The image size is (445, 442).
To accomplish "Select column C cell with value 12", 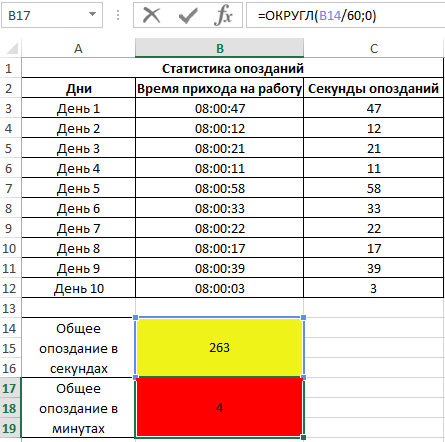I will 374,128.
